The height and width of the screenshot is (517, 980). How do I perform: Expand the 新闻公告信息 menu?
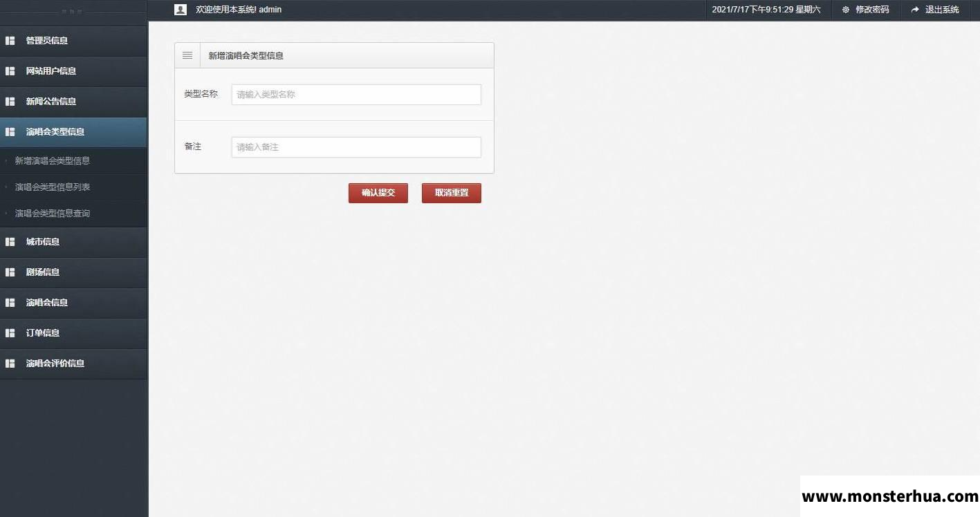coord(73,102)
